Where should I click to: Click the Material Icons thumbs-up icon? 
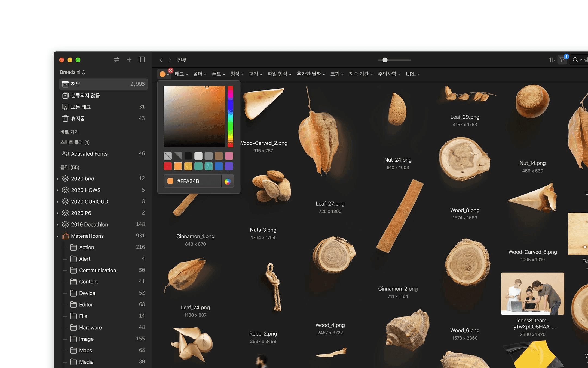click(x=66, y=236)
